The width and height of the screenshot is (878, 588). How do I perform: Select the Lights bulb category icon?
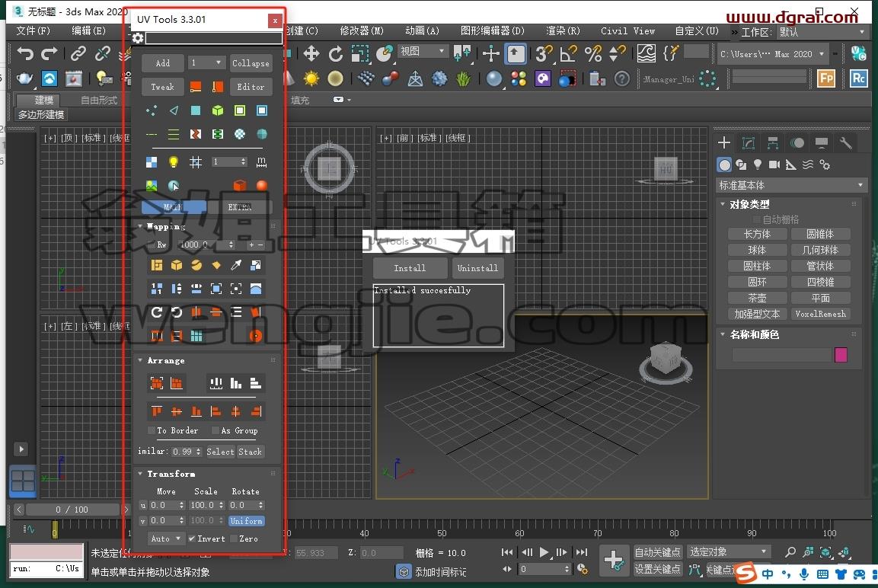pos(758,165)
